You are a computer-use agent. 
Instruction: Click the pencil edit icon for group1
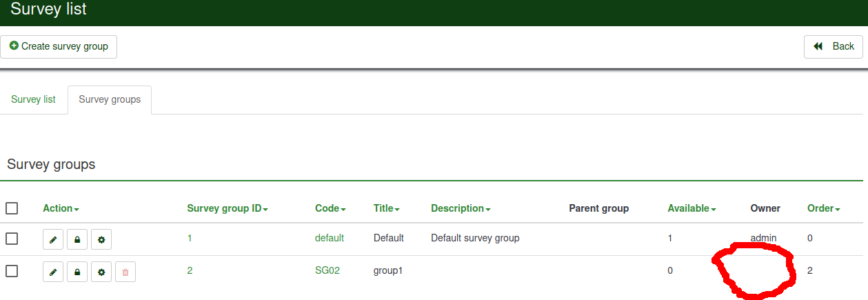pyautogui.click(x=53, y=272)
